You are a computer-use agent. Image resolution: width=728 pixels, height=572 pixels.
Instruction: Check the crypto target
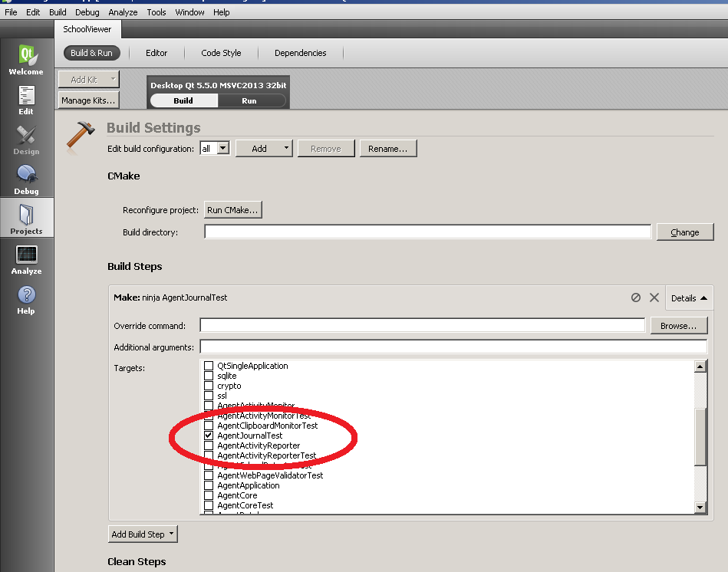point(209,386)
